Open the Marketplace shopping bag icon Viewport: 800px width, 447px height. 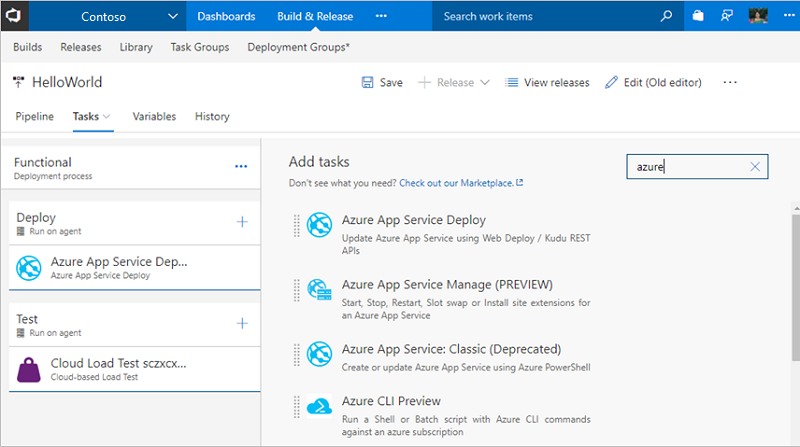[x=698, y=16]
